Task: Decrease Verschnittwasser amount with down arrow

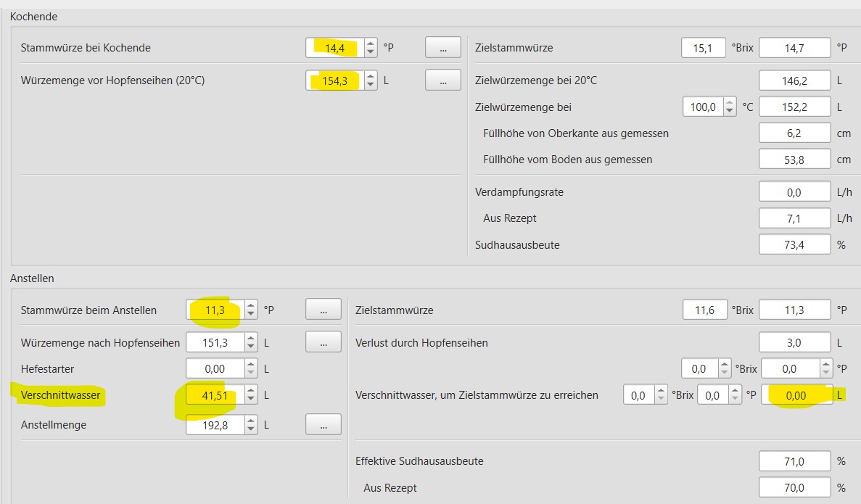Action: pyautogui.click(x=251, y=399)
